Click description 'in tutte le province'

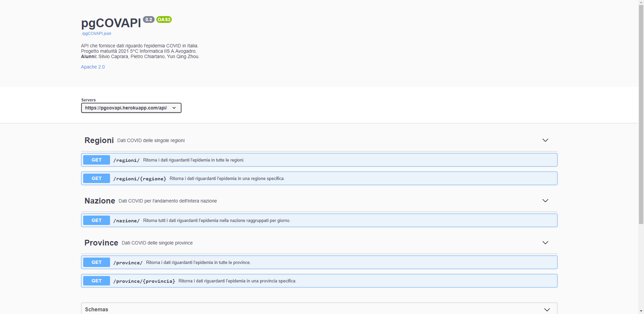pyautogui.click(x=198, y=262)
